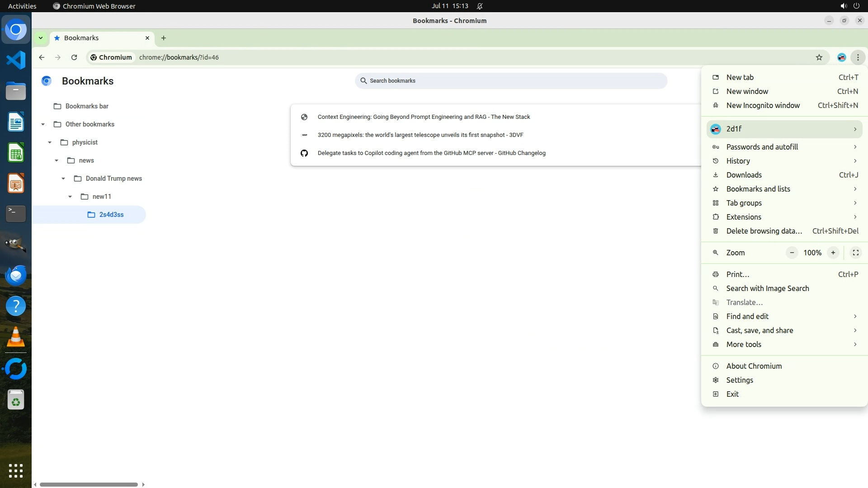Click the profile avatar icon in toolbar
The image size is (868, 488).
pos(841,57)
